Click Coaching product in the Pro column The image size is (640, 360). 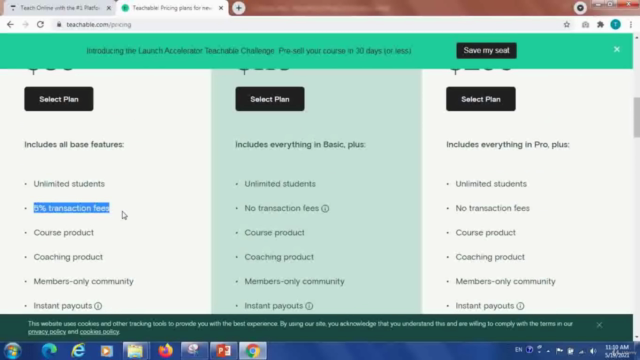279,257
